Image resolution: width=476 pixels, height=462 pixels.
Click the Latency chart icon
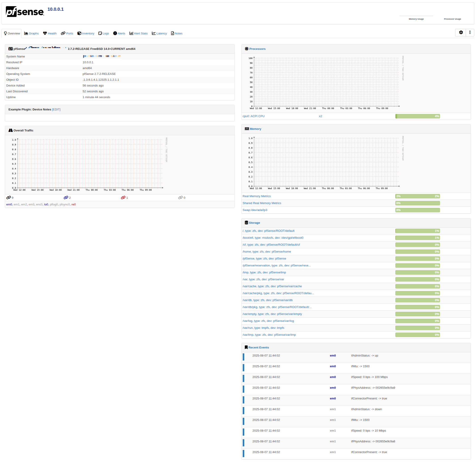pos(154,33)
